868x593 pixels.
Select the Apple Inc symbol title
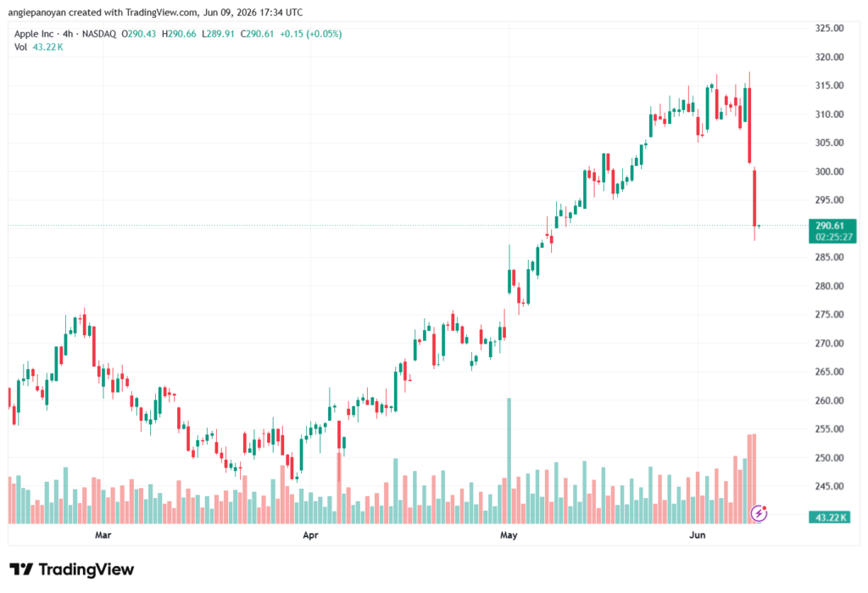[34, 34]
